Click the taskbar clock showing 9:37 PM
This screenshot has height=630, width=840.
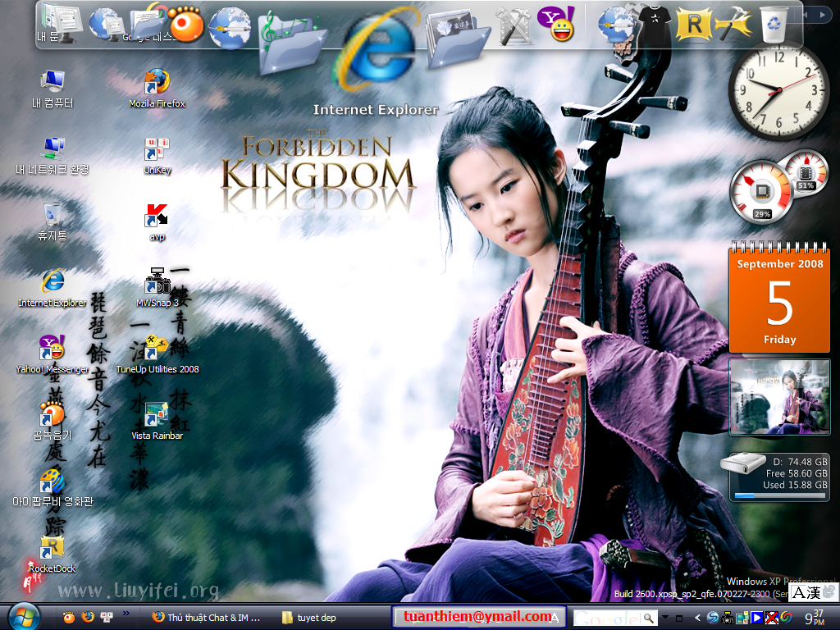[x=815, y=618]
